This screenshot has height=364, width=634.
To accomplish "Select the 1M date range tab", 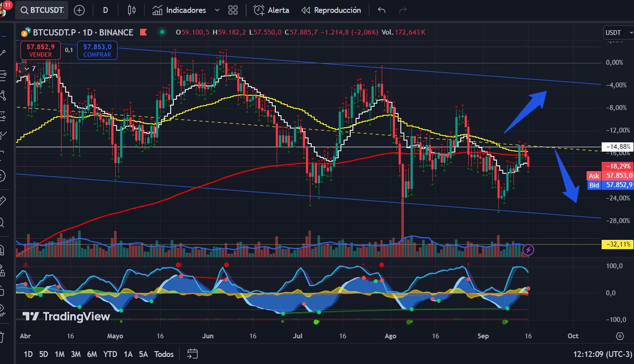I will coord(60,353).
